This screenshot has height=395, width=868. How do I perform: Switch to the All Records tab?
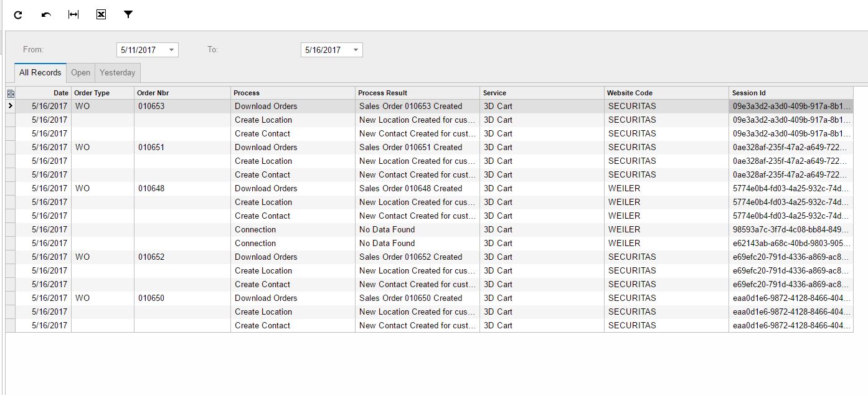(40, 72)
